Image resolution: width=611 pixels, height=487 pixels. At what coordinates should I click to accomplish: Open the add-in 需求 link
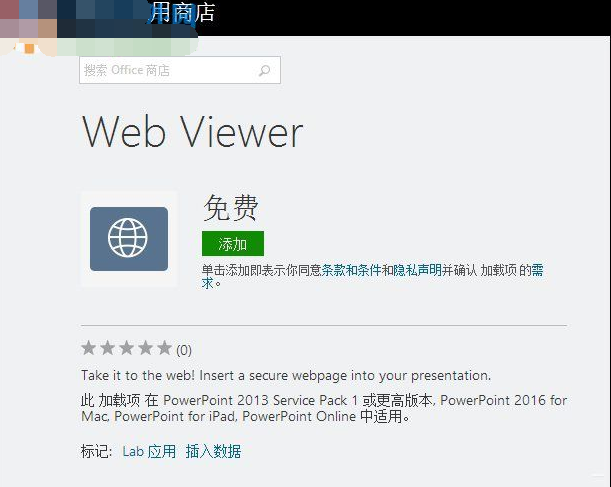(x=537, y=270)
